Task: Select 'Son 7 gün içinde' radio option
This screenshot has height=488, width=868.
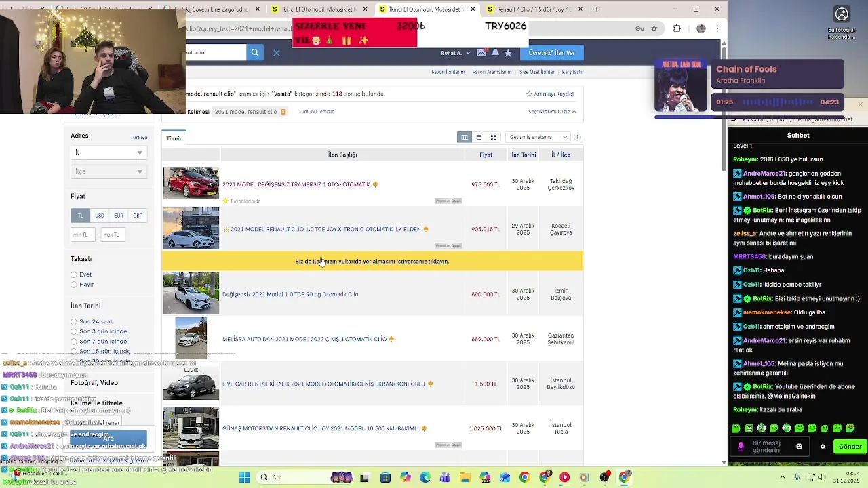Action: [x=74, y=342]
